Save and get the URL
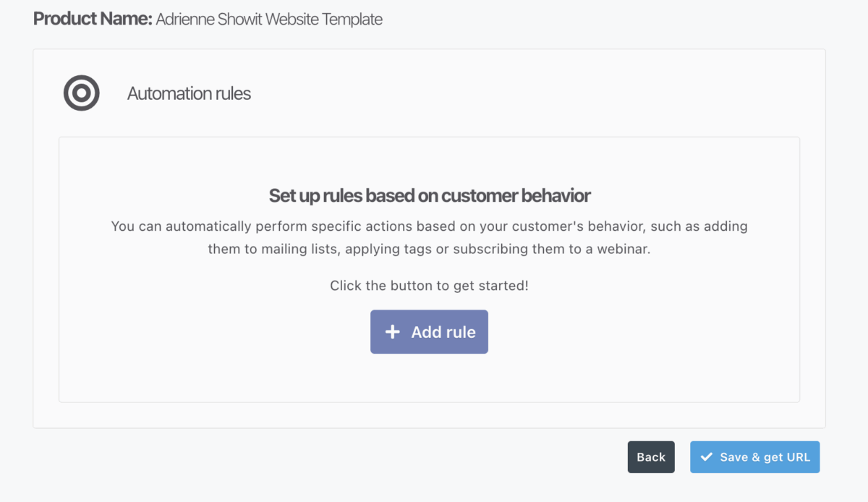Viewport: 868px width, 502px height. (x=754, y=457)
